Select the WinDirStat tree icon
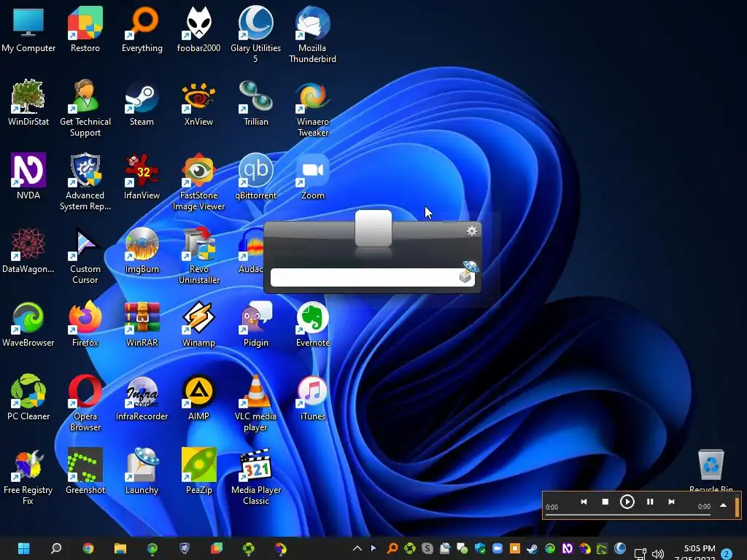The width and height of the screenshot is (747, 560). 28,103
